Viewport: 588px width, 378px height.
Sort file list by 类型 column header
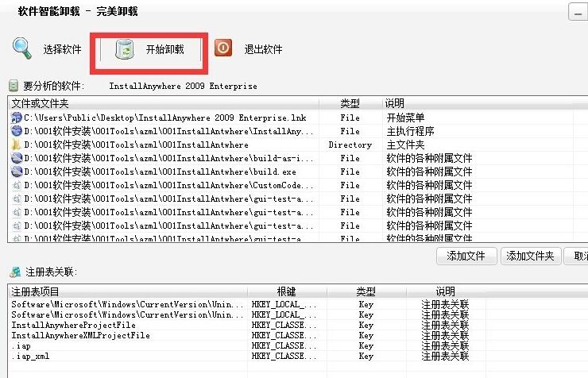point(350,103)
